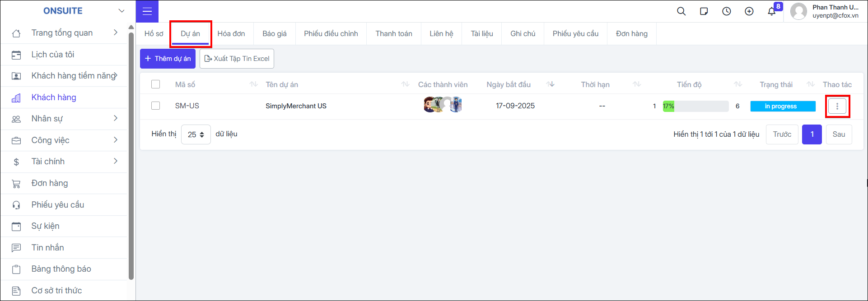Open the search magnifier icon
Viewport: 868px width, 301px height.
click(x=681, y=11)
